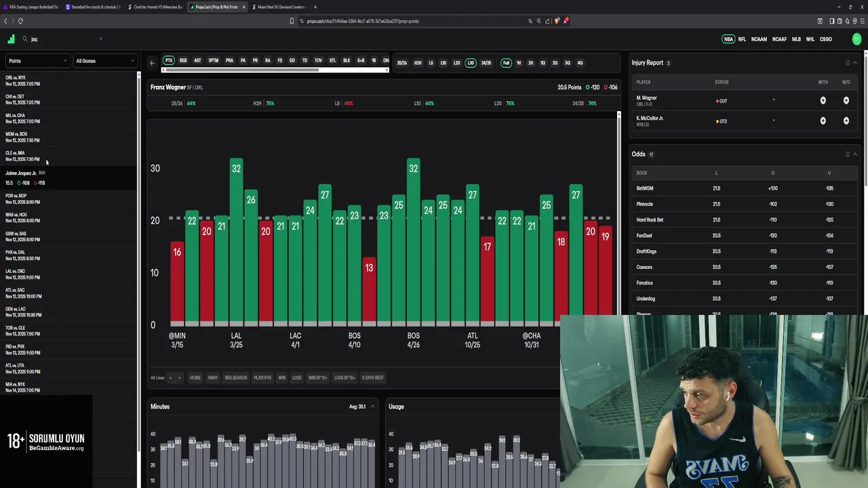Screen dimensions: 868x488
Task: Toggle the AWAY games filter
Action: click(x=213, y=378)
